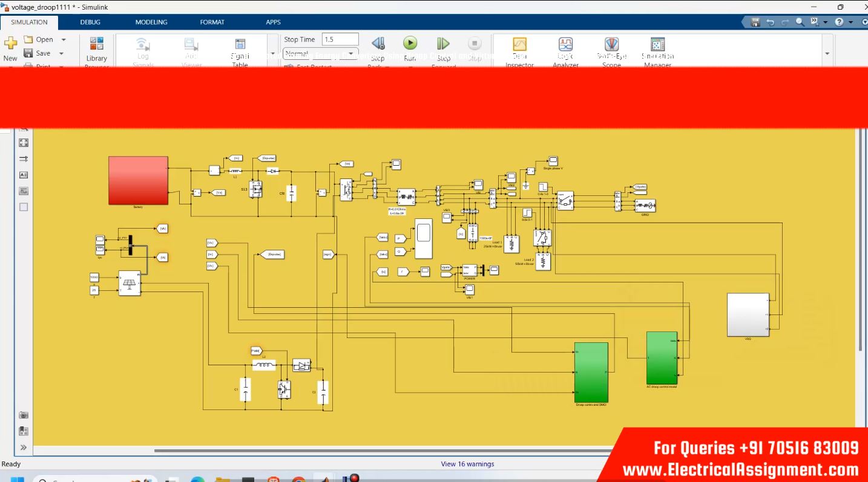Expand the Review Results gallery arrow
The height and width of the screenshot is (482, 868).
click(827, 54)
